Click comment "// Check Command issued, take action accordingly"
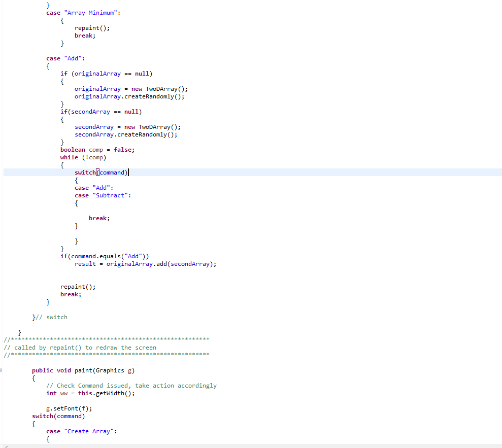 click(131, 386)
